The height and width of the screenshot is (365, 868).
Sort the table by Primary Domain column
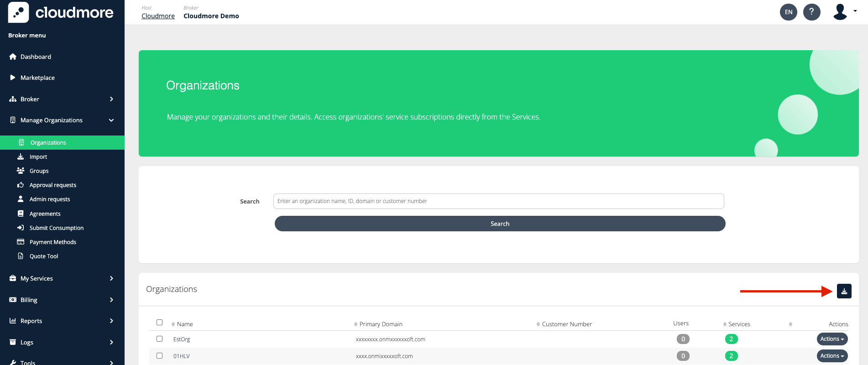(x=380, y=324)
